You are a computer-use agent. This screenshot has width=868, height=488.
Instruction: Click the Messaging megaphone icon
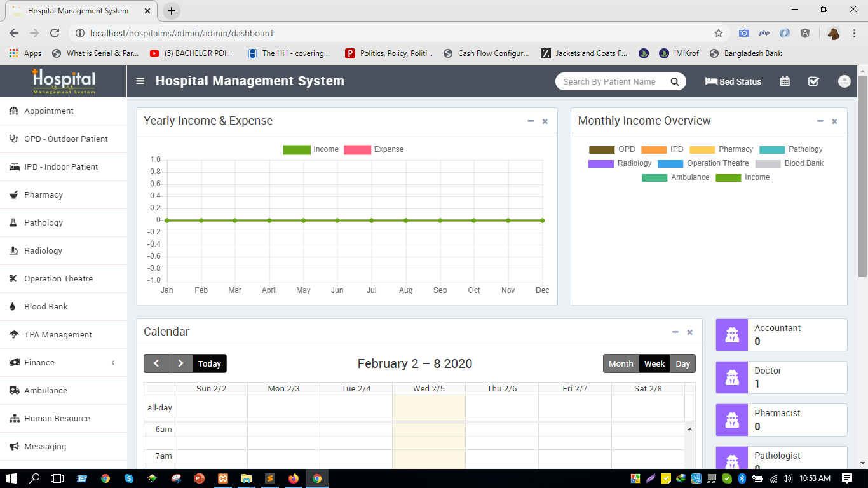tap(13, 447)
